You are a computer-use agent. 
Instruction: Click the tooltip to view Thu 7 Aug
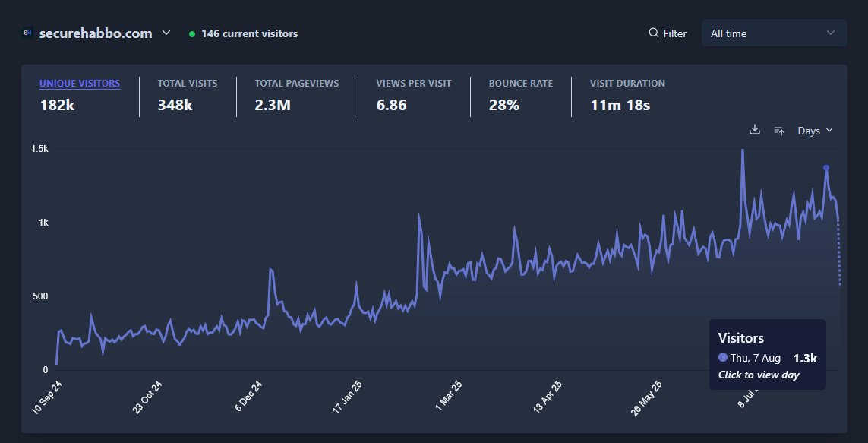[767, 354]
